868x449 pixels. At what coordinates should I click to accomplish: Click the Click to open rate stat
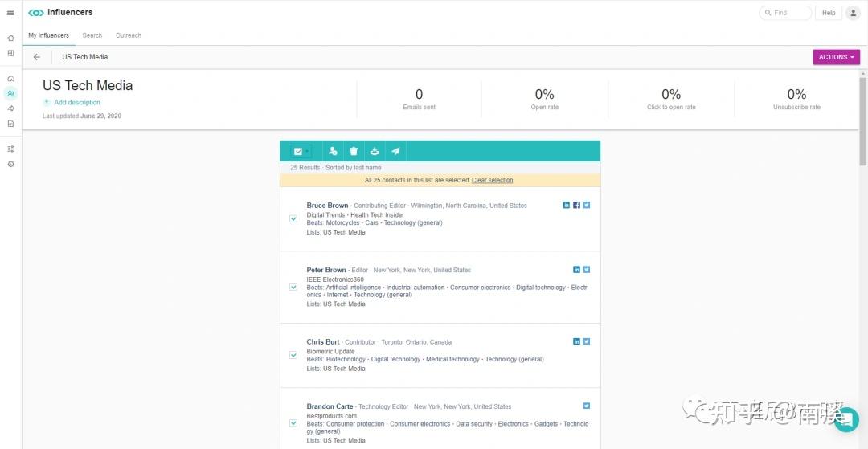click(671, 99)
